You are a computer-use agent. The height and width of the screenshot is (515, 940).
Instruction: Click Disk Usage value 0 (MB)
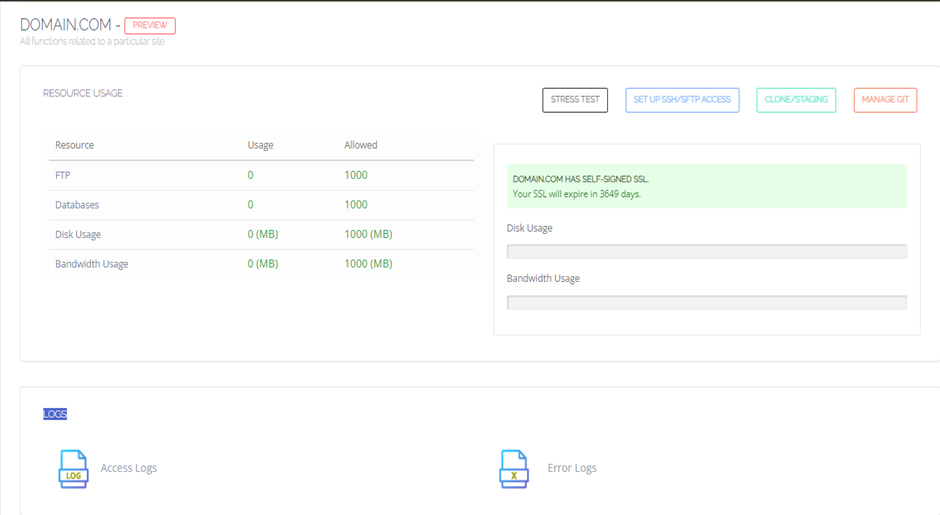tap(263, 234)
